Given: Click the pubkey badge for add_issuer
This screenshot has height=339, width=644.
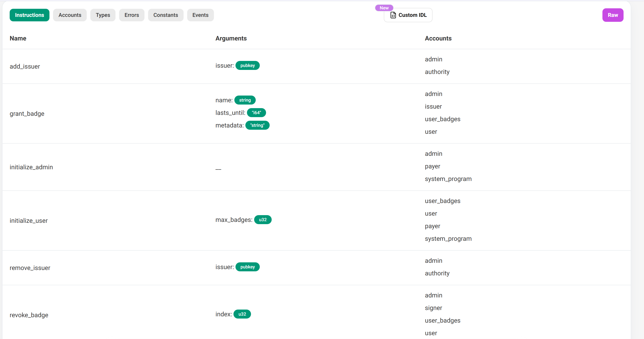Looking at the screenshot, I should [247, 66].
